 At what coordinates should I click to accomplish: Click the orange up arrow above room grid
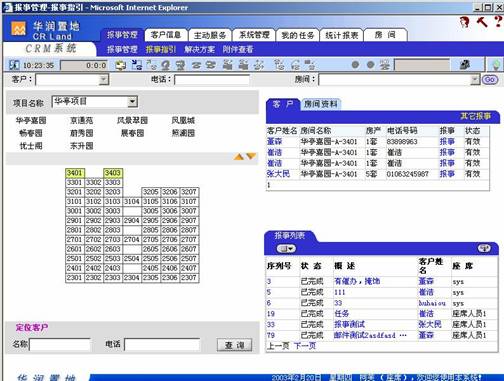pos(239,157)
